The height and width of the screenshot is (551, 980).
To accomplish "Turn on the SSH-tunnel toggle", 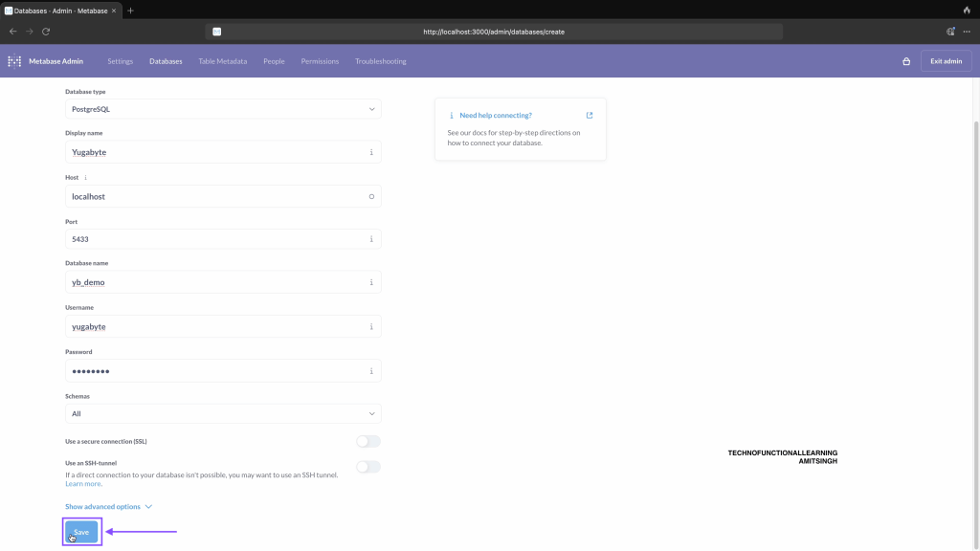I will (367, 467).
